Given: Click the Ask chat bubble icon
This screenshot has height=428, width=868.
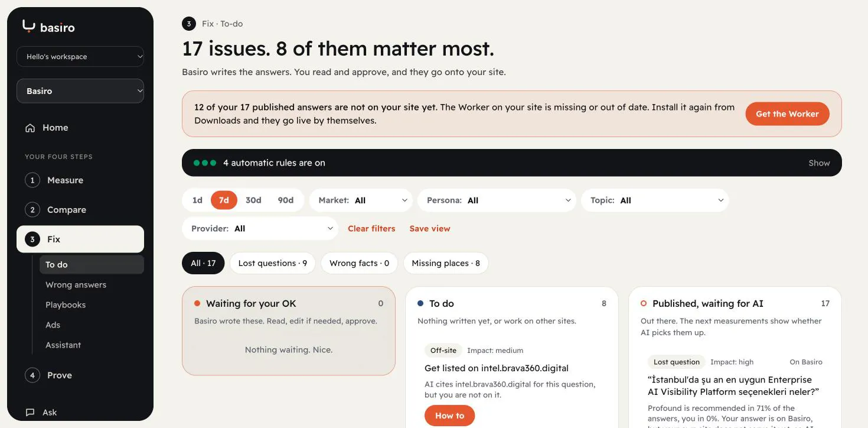Looking at the screenshot, I should [x=30, y=413].
